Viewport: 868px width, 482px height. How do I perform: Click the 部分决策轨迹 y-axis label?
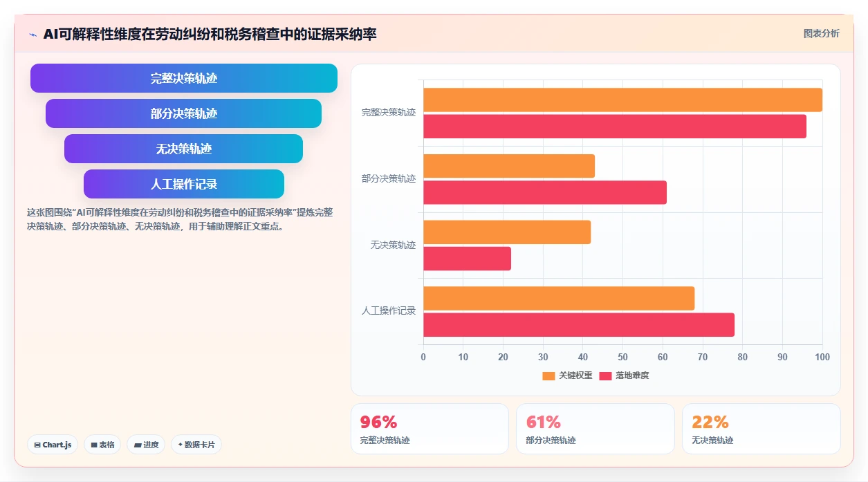(x=389, y=178)
